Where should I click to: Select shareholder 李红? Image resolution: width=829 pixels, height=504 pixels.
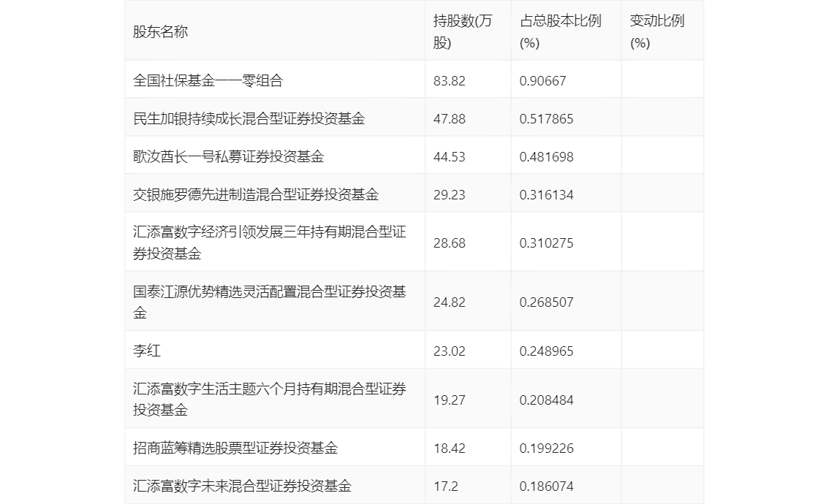tap(146, 351)
